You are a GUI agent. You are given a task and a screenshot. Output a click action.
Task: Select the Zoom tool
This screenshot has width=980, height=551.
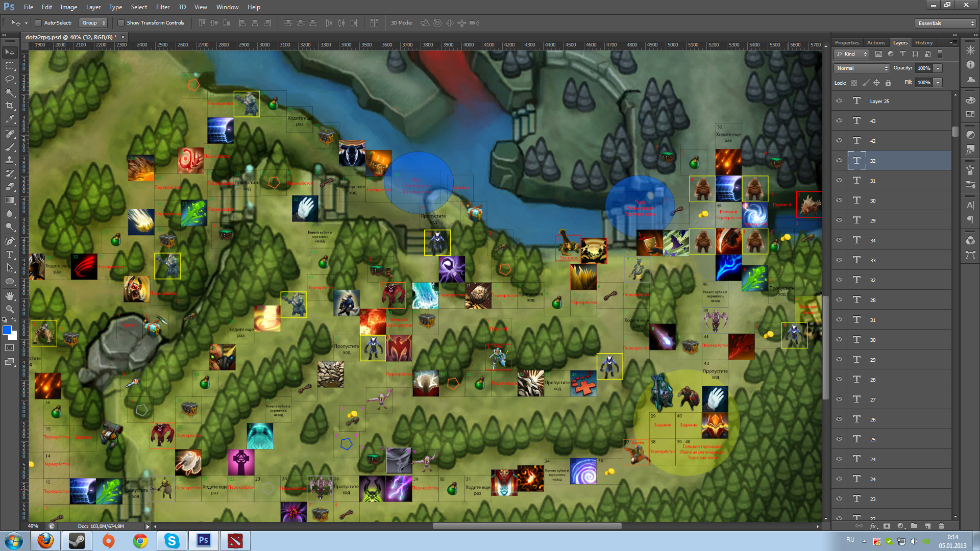click(x=10, y=309)
